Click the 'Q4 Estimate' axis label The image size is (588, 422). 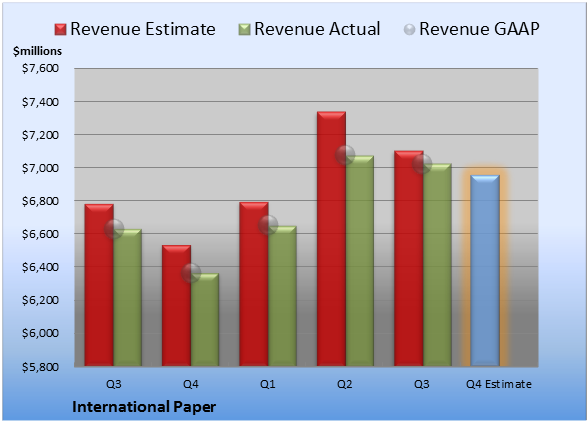(x=499, y=384)
